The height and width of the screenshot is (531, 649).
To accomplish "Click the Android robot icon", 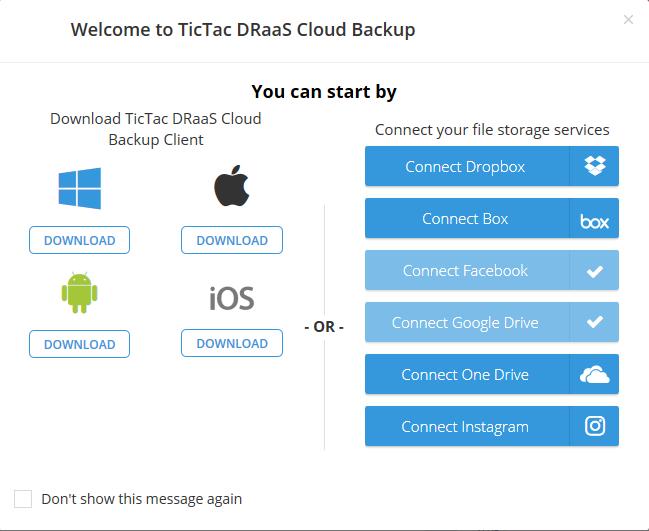I will tap(79, 293).
